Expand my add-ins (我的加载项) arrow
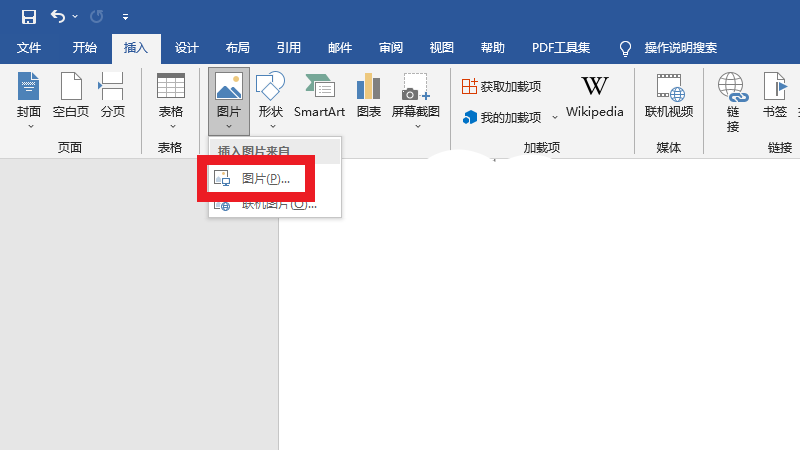The image size is (800, 450). pos(555,118)
